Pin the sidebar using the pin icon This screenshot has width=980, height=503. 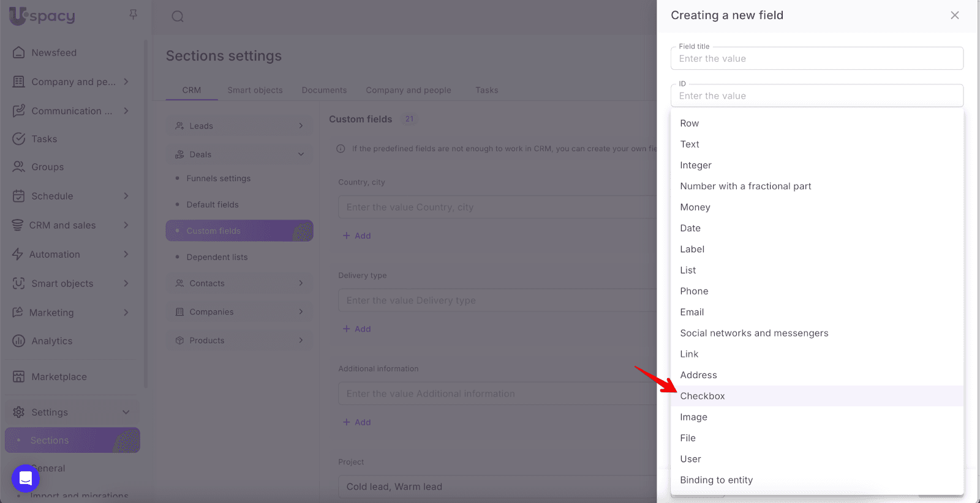point(133,14)
